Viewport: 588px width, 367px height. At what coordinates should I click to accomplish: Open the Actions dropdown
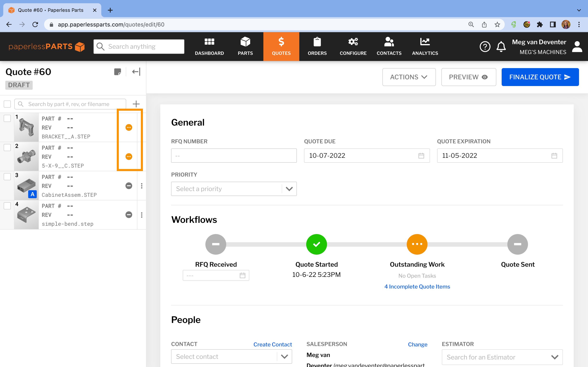click(409, 77)
